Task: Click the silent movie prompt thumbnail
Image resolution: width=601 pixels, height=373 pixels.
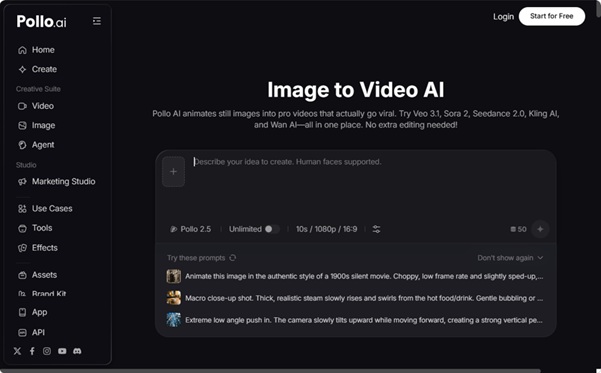Action: coord(174,276)
